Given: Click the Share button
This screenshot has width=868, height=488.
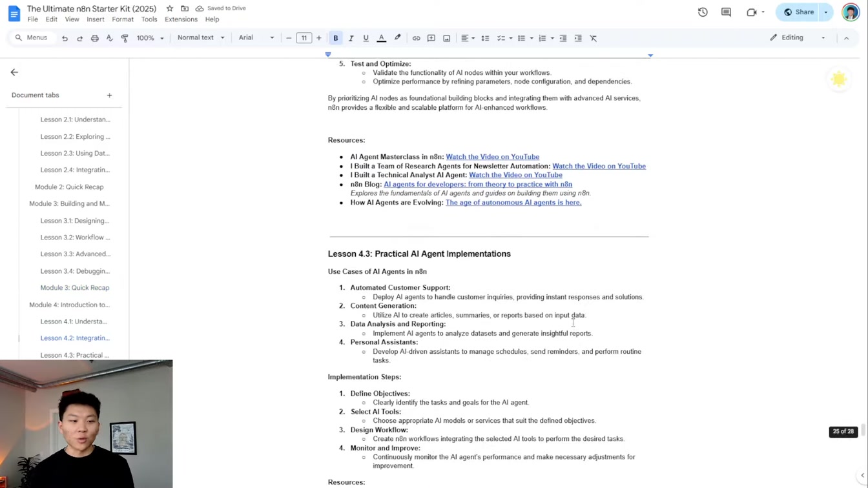Looking at the screenshot, I should coord(798,12).
